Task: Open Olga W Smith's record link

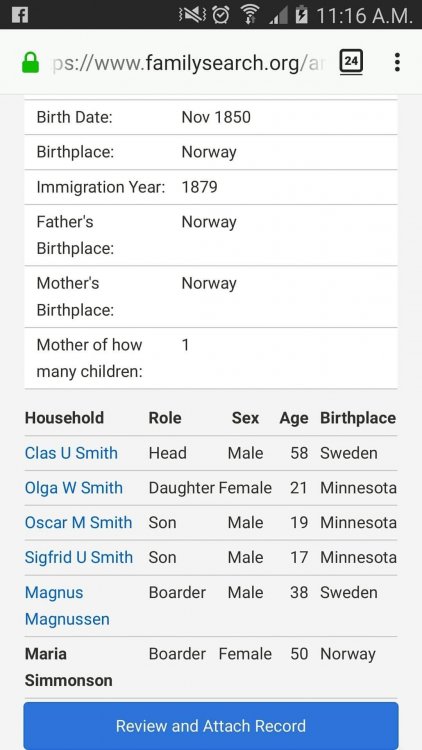Action: click(x=74, y=488)
